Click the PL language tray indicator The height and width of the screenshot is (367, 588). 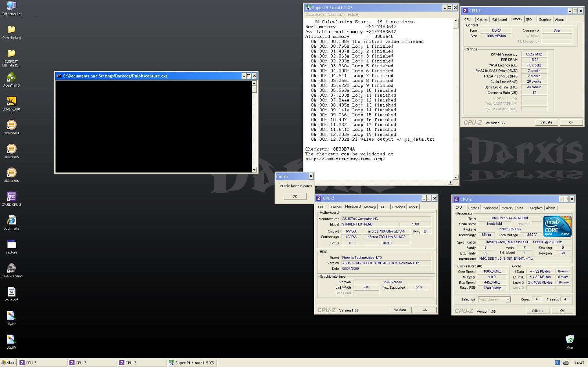[x=557, y=363]
